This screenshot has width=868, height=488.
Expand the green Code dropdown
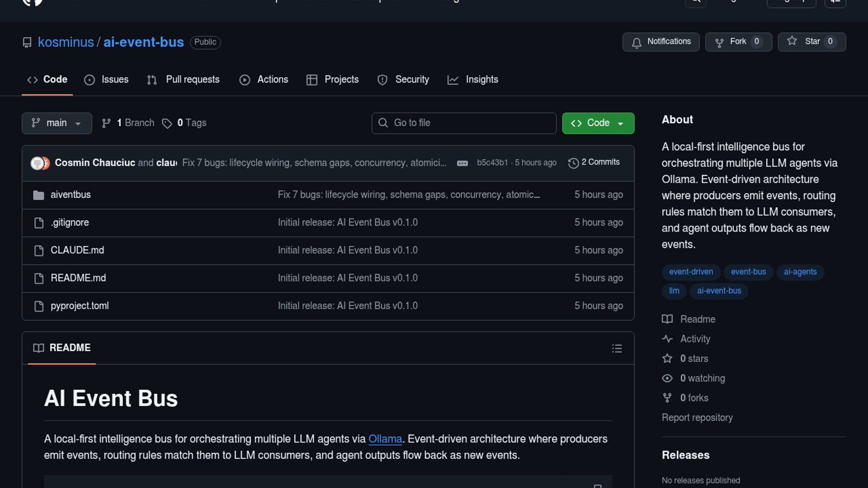point(598,123)
